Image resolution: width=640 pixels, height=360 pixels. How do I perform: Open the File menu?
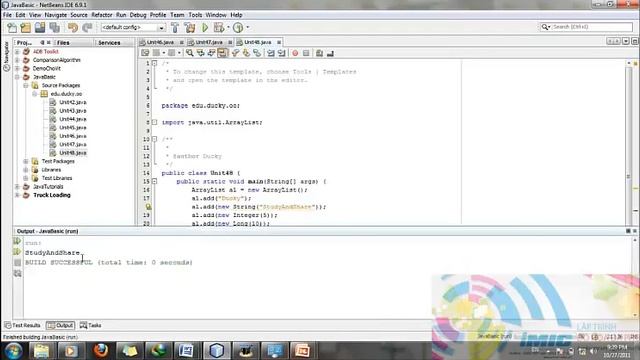[x=7, y=15]
